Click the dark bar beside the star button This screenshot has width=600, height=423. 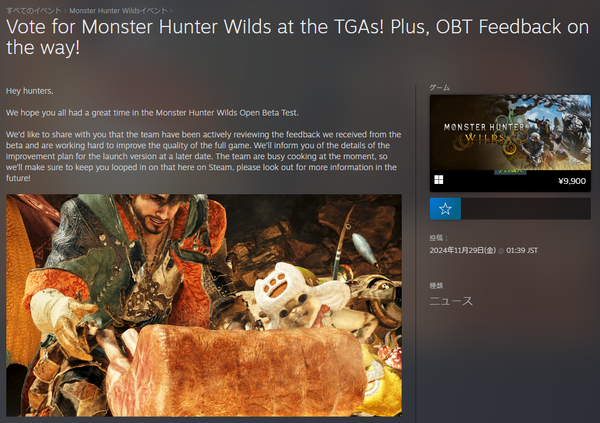coord(525,209)
